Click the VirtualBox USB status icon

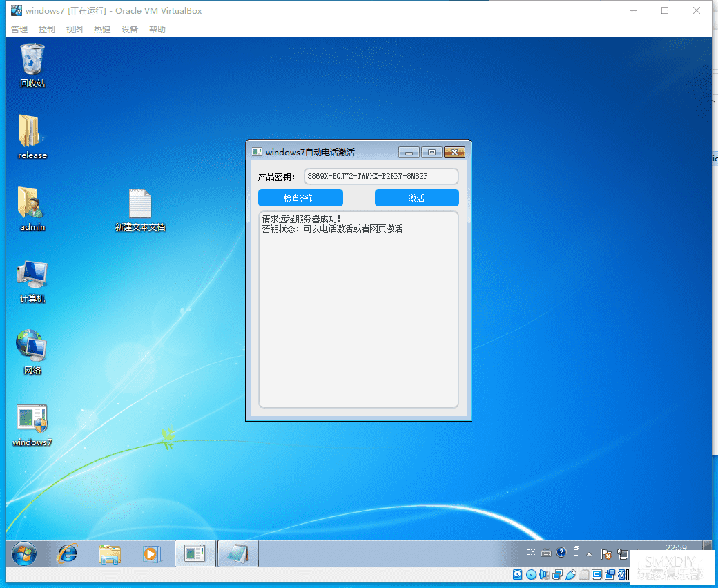coord(570,575)
